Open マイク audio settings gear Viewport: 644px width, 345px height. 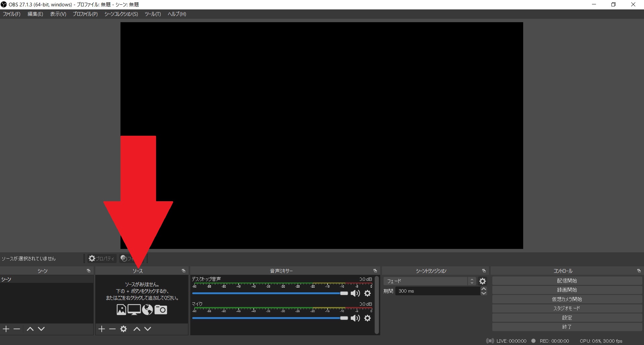click(x=368, y=318)
